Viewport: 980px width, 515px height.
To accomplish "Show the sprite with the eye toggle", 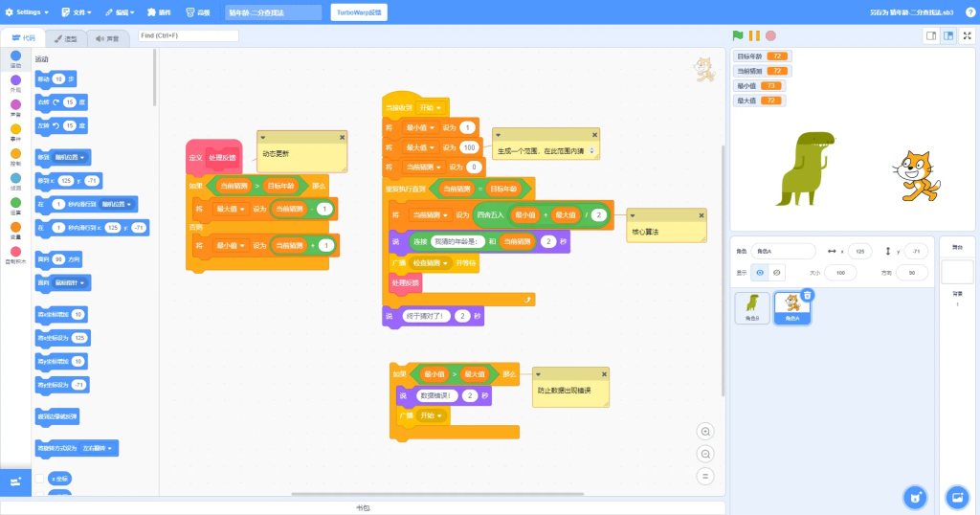I will coord(760,273).
